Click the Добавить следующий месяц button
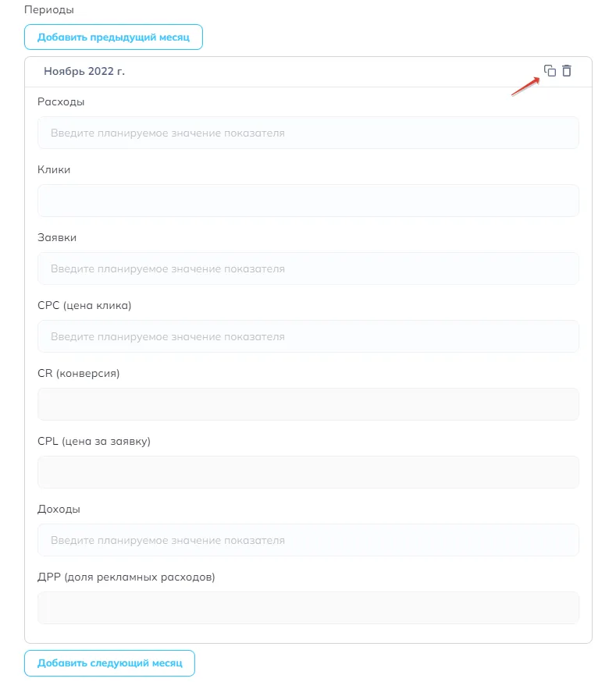Screen dimensions: 616x682 (109, 662)
